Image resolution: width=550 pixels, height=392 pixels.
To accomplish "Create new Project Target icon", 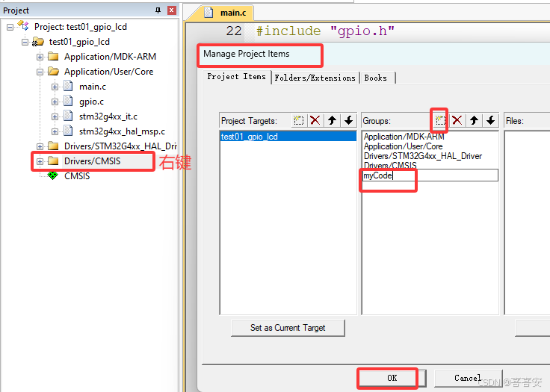I will coord(298,121).
